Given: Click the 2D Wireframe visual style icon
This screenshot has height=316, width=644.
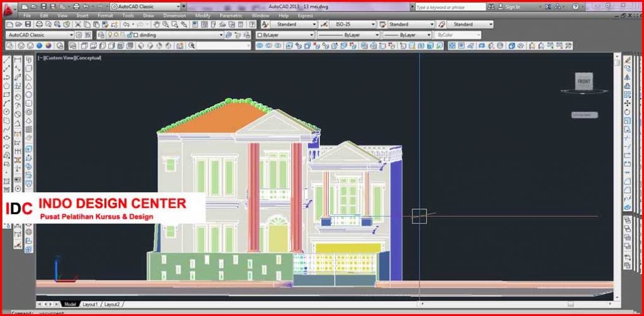Looking at the screenshot, I should pyautogui.click(x=10, y=46).
